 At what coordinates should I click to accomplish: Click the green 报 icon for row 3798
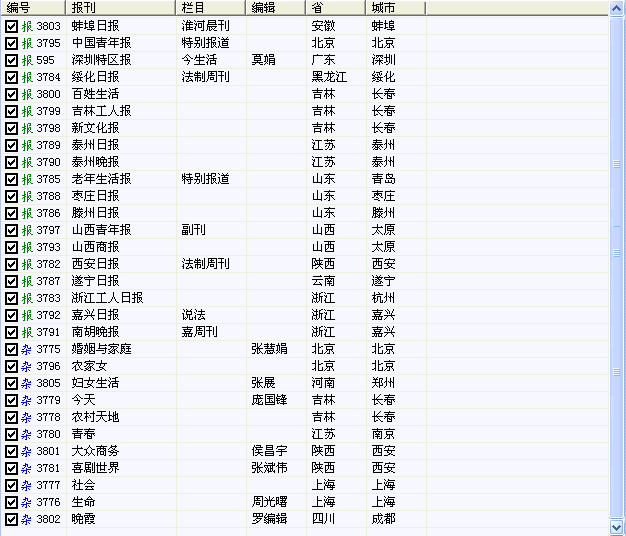tap(27, 128)
